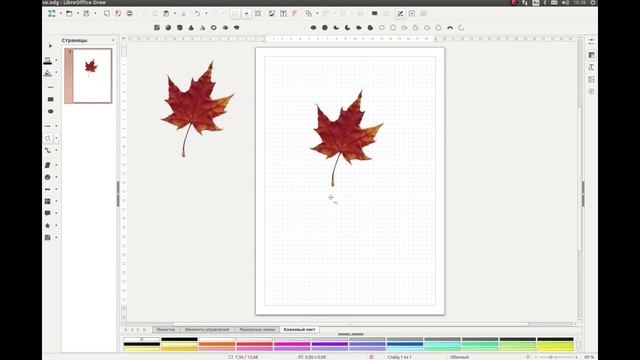Insert a 3D cube object
Screen dimensions: 640x360
[x=157, y=27]
